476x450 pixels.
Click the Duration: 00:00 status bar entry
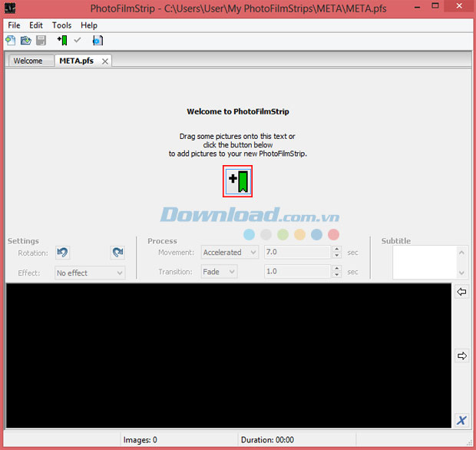[267, 440]
